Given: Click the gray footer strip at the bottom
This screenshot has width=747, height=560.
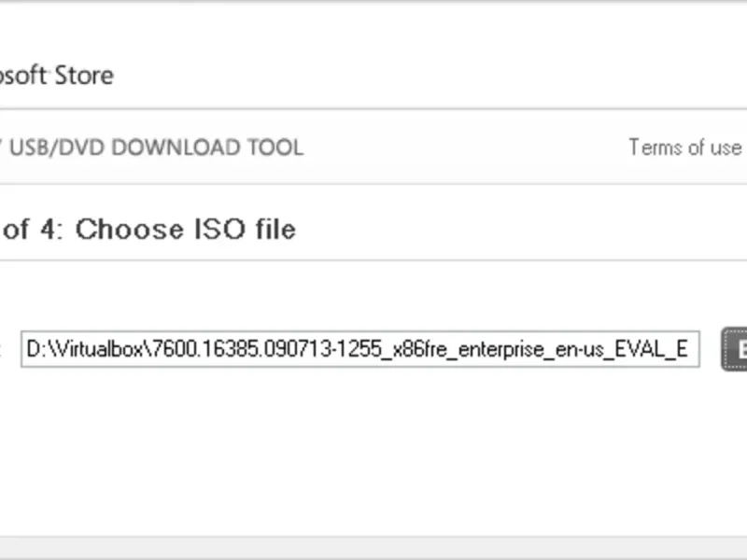Looking at the screenshot, I should click(373, 549).
